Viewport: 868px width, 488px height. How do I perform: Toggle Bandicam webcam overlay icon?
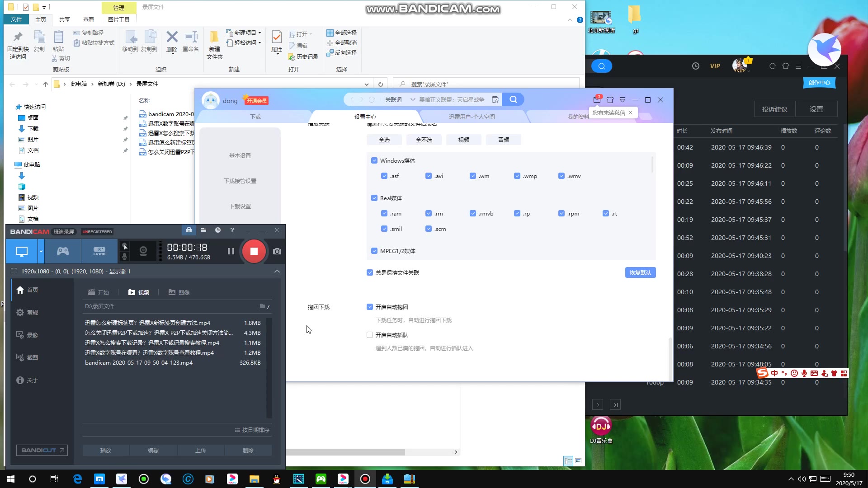pyautogui.click(x=143, y=251)
